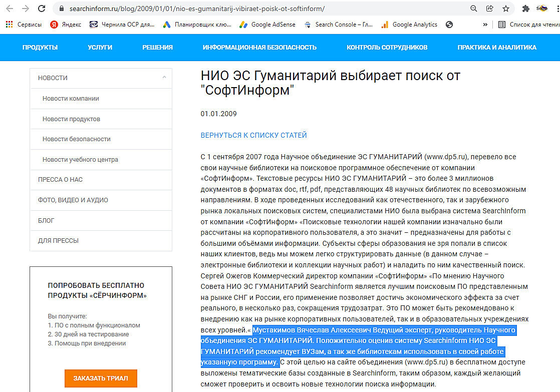Open ПРАКТИКА И АНАЛИТИКА menu
This screenshot has width=560, height=392.
pos(497,47)
